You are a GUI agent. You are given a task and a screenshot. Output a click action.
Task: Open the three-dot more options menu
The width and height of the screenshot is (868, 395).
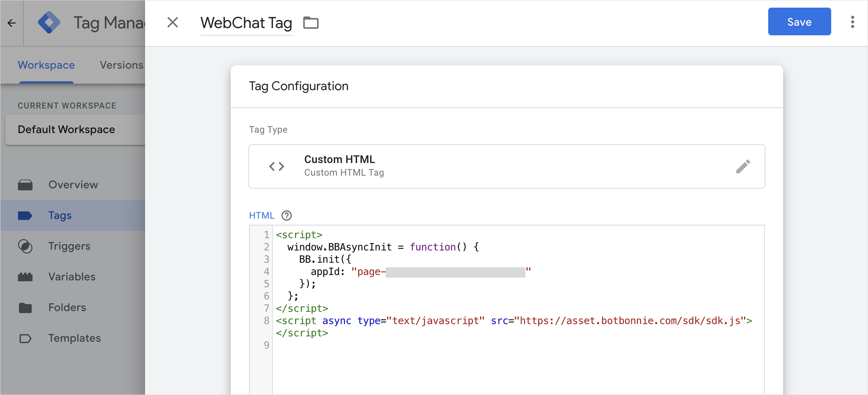click(852, 22)
